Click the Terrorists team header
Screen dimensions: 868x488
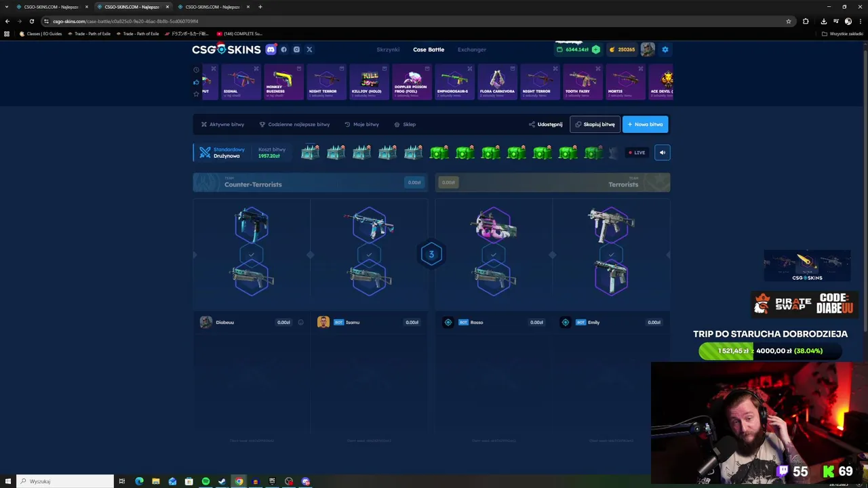(x=553, y=182)
